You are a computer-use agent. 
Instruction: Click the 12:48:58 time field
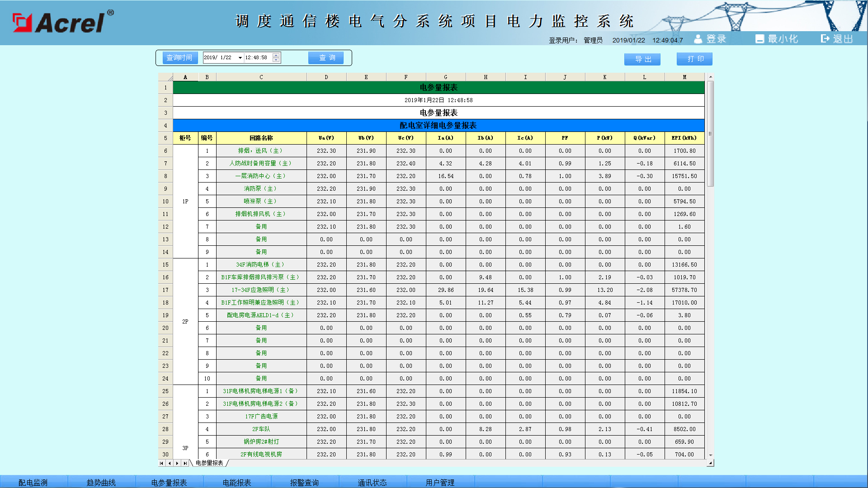click(257, 58)
